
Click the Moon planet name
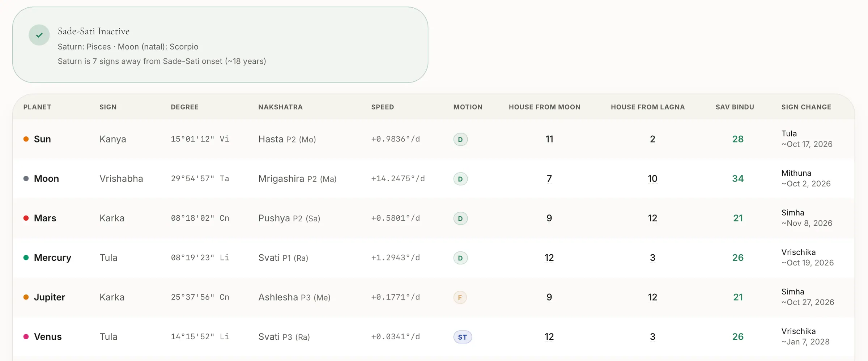46,178
